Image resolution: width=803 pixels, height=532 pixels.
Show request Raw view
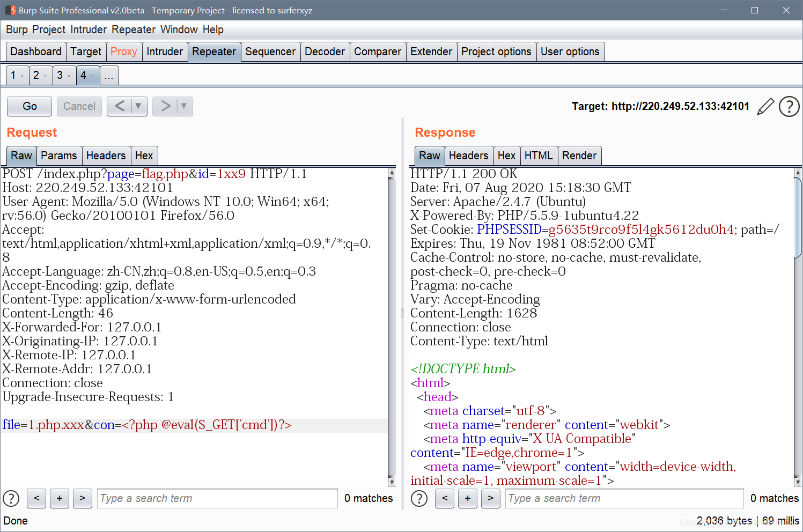pyautogui.click(x=21, y=156)
